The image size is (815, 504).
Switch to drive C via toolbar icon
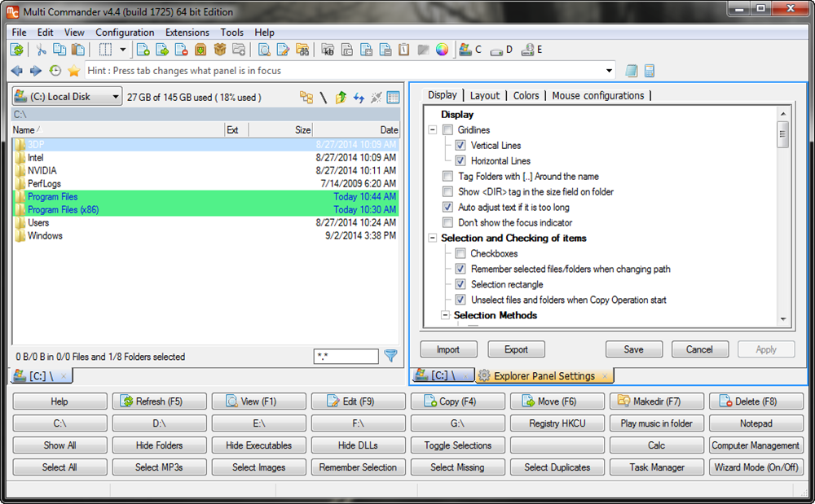click(x=470, y=50)
